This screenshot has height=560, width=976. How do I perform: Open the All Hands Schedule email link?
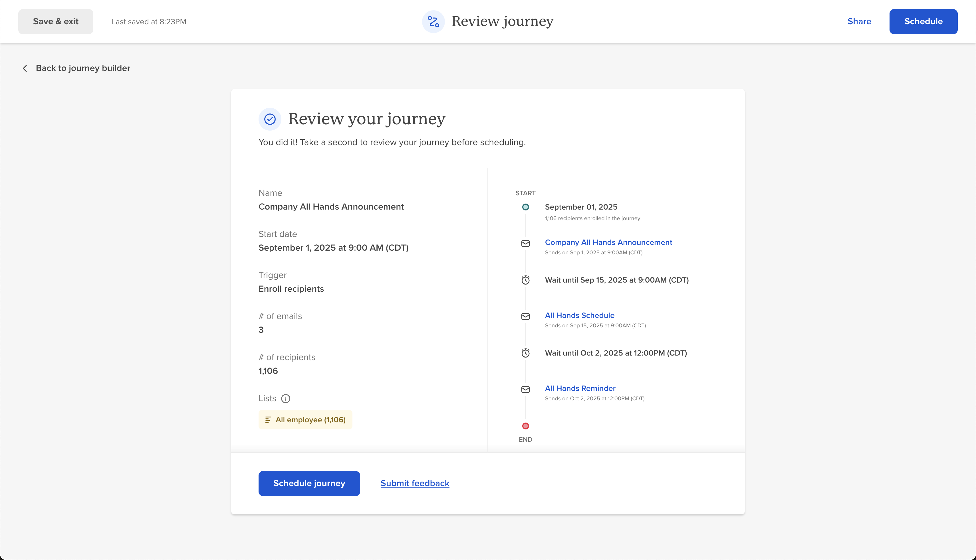(580, 315)
